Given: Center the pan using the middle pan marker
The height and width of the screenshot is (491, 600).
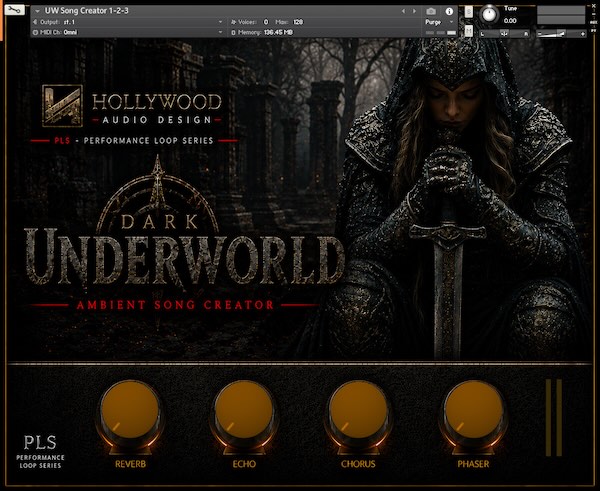Looking at the screenshot, I should (x=504, y=34).
